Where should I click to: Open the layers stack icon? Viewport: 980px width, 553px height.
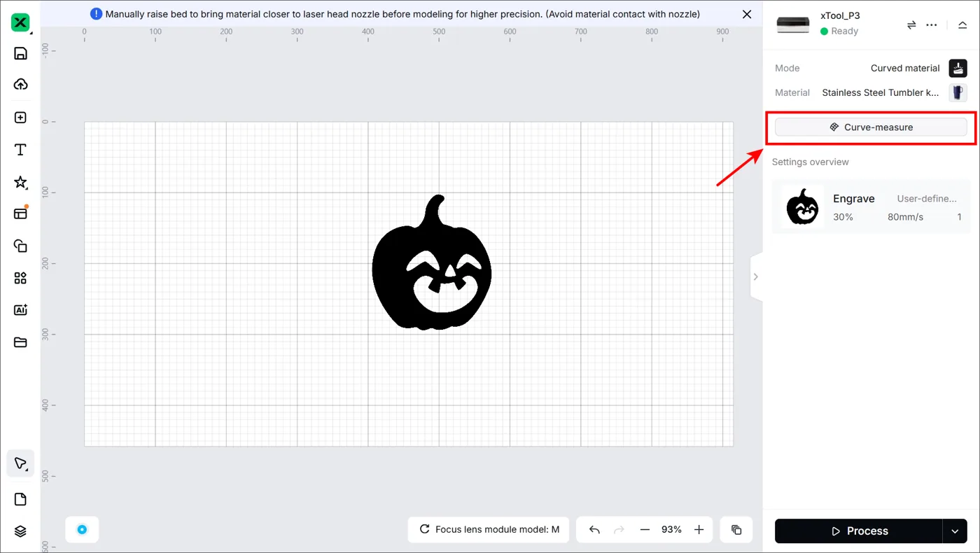[x=20, y=531]
